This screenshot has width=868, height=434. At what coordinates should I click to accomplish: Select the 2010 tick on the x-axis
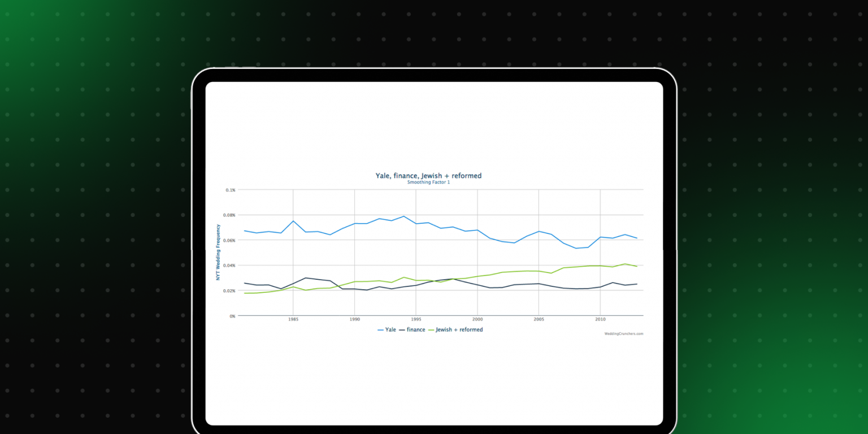point(600,319)
